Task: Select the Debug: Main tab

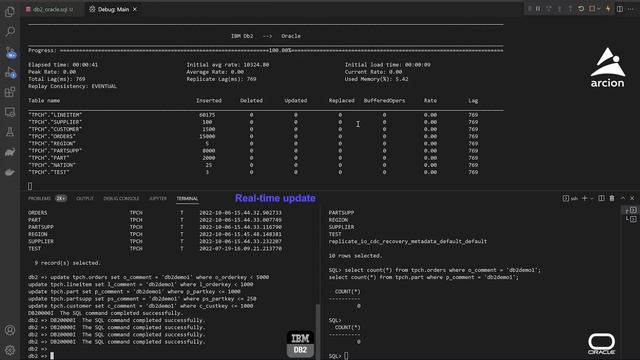Action: [x=113, y=9]
